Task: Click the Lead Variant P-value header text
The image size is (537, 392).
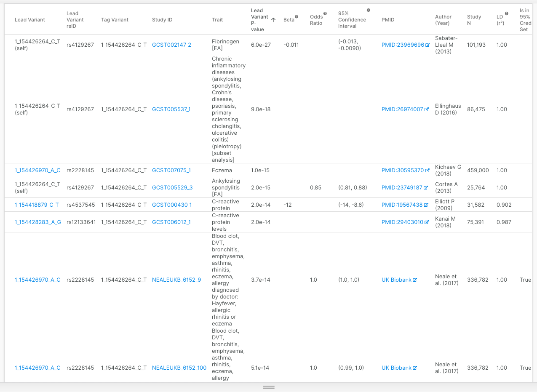Action: pyautogui.click(x=259, y=20)
